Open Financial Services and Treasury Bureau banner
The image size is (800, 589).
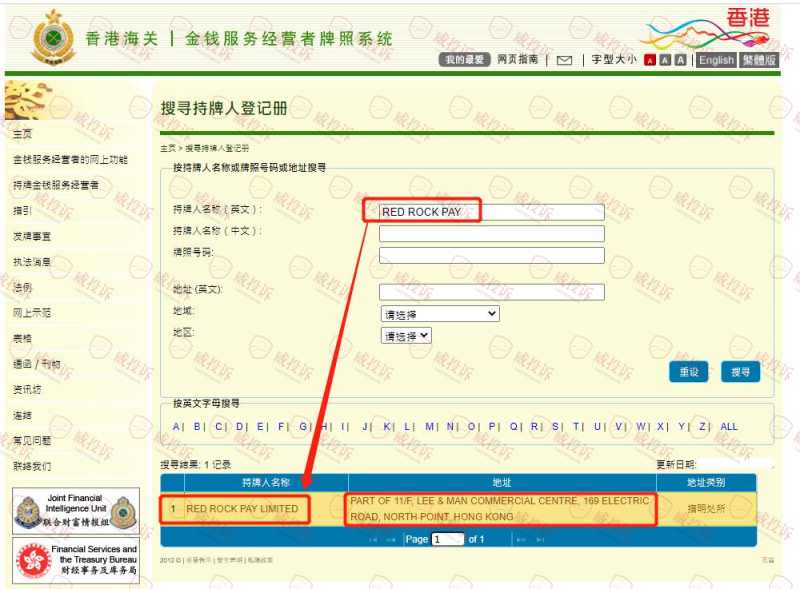[76, 560]
